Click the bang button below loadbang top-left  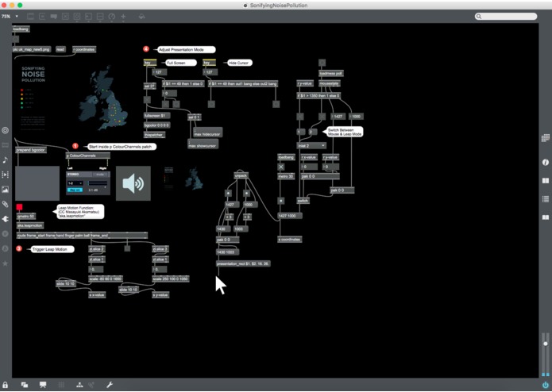pos(16,39)
